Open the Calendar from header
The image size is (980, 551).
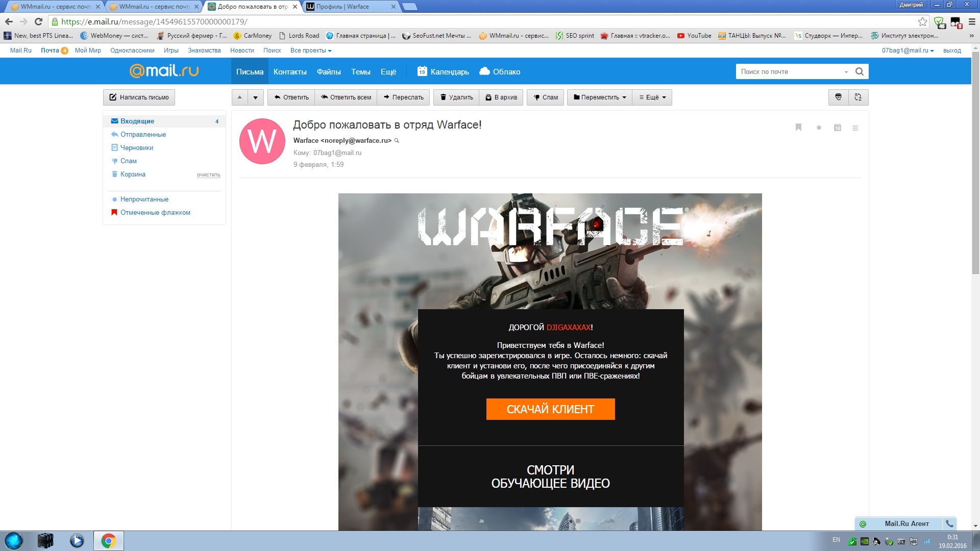pyautogui.click(x=443, y=71)
